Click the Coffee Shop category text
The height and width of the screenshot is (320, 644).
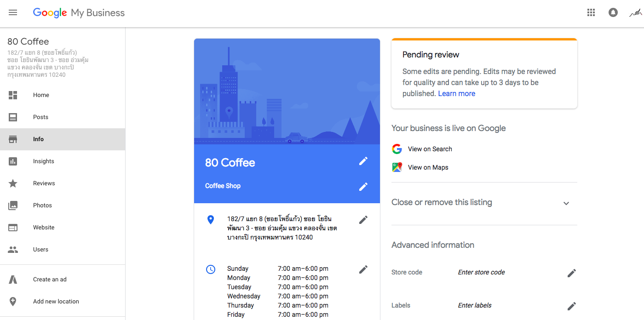pos(223,186)
